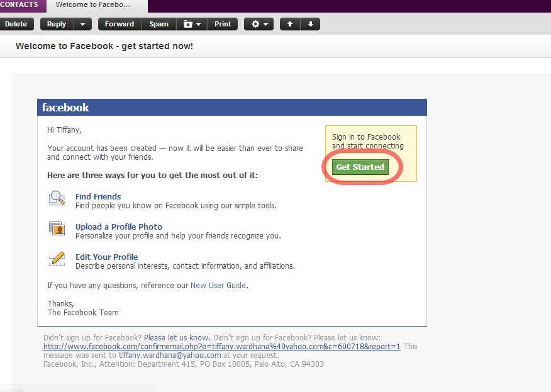Click the subject line Welcome to Facebook
The width and height of the screenshot is (551, 392).
(104, 46)
